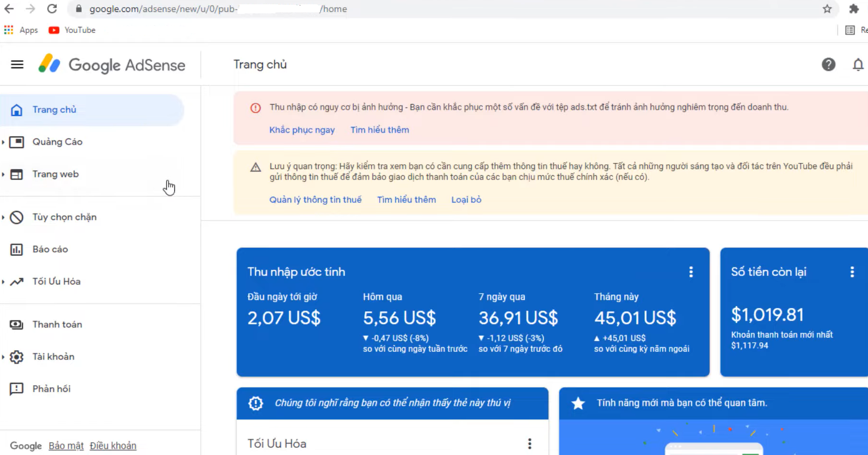
Task: Reload the page
Action: tap(52, 9)
